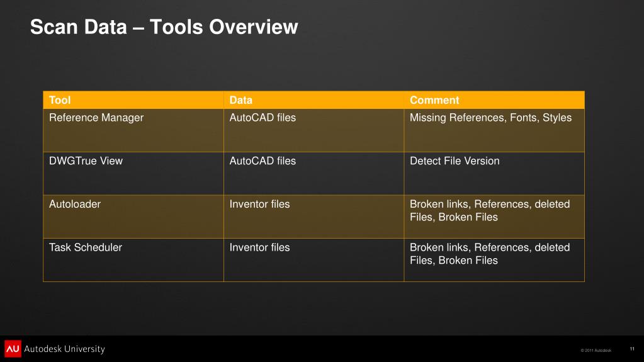Click AutoCAD files in Reference Manager row

263,118
